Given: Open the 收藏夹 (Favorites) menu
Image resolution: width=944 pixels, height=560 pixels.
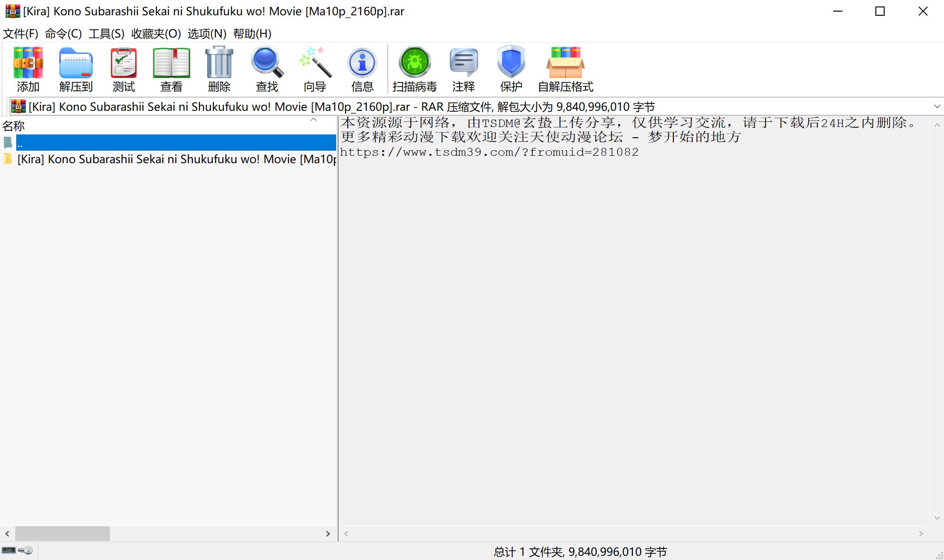Looking at the screenshot, I should click(154, 33).
